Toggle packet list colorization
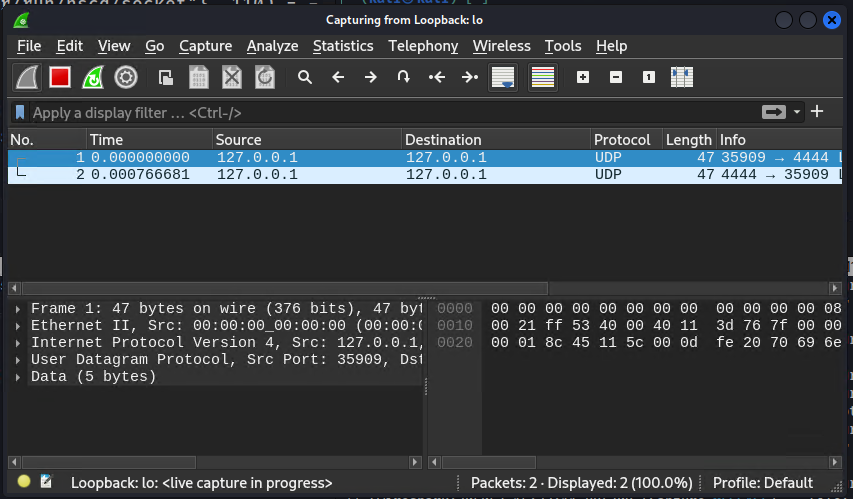 coord(543,77)
